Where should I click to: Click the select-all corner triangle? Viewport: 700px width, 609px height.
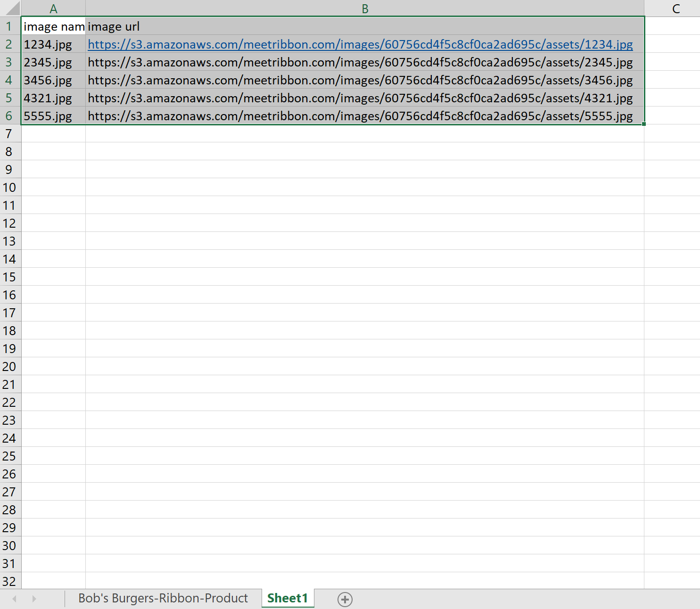coord(11,8)
